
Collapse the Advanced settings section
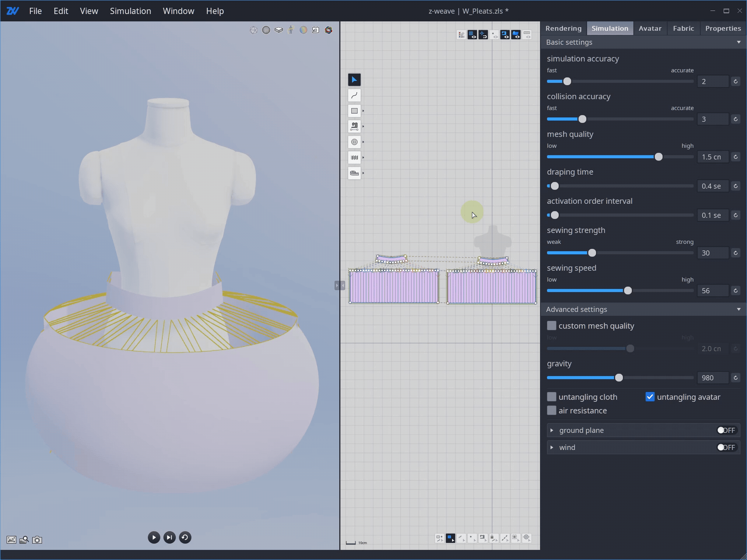pos(738,309)
